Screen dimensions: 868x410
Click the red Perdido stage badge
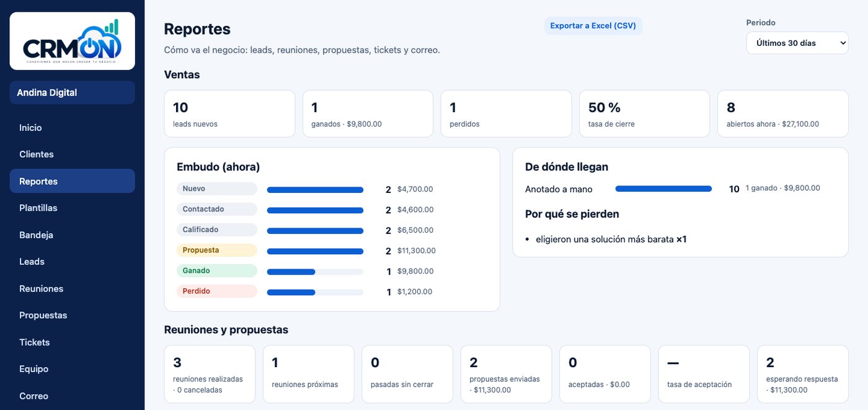coord(217,291)
